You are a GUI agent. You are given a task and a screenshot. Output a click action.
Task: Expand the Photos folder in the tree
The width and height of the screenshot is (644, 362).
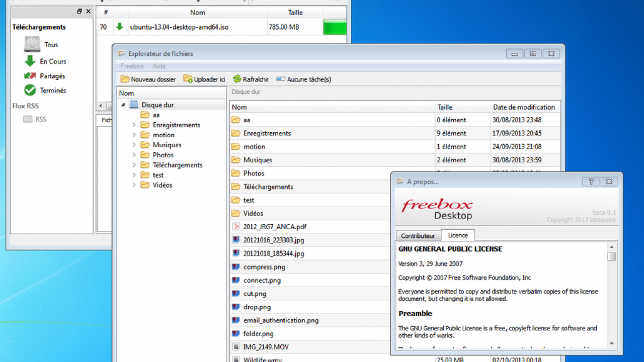click(134, 155)
